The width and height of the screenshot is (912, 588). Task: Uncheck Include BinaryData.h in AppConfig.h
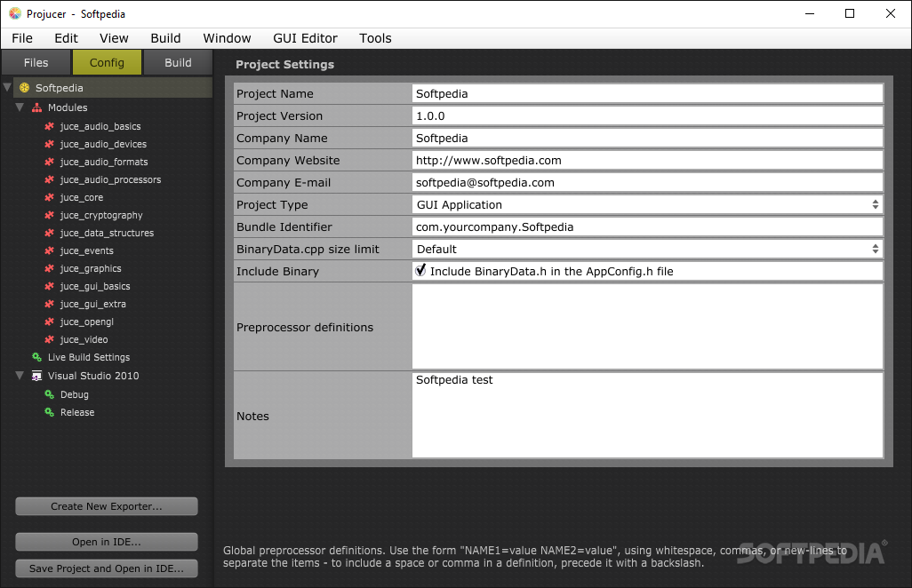[x=420, y=271]
